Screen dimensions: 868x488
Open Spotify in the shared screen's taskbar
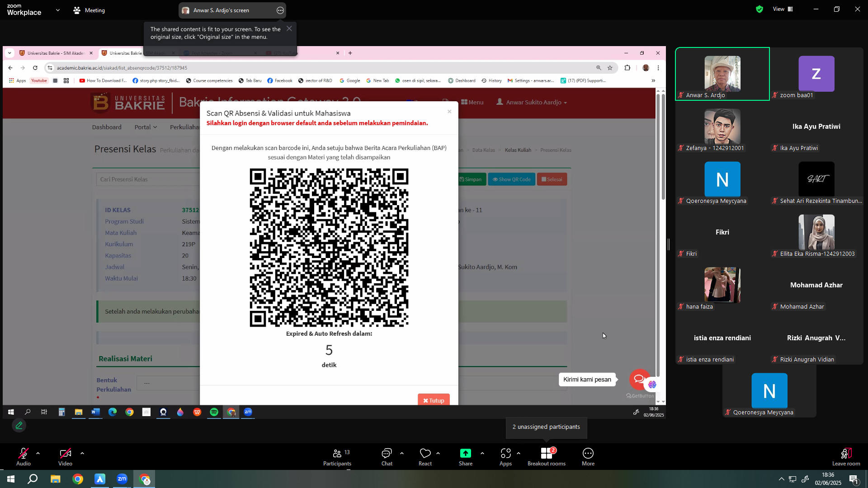pos(214,412)
